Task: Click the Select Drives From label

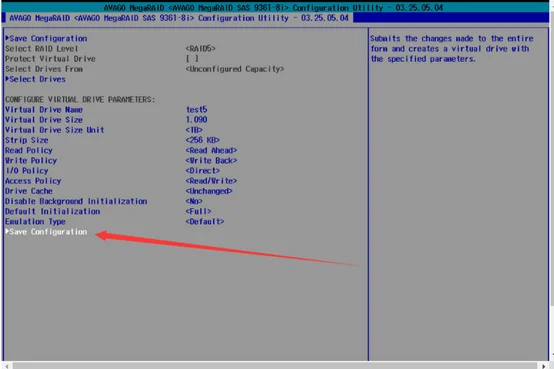Action: [44, 69]
